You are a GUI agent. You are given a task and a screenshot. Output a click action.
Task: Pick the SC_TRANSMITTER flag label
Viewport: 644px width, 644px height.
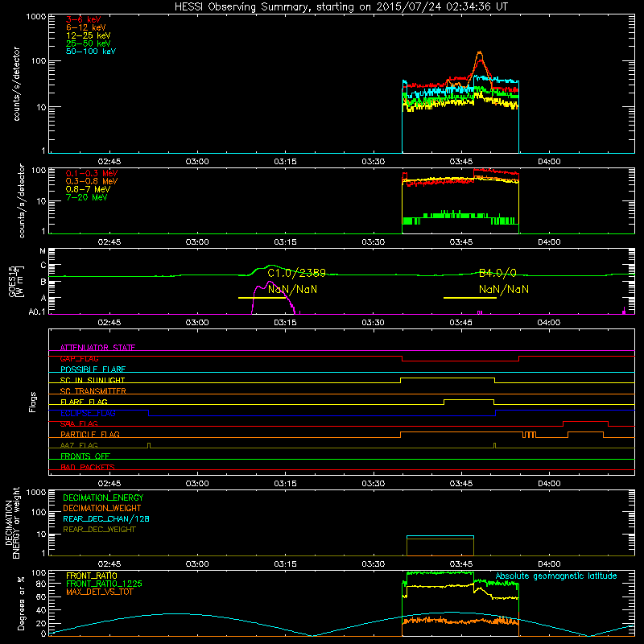[93, 391]
